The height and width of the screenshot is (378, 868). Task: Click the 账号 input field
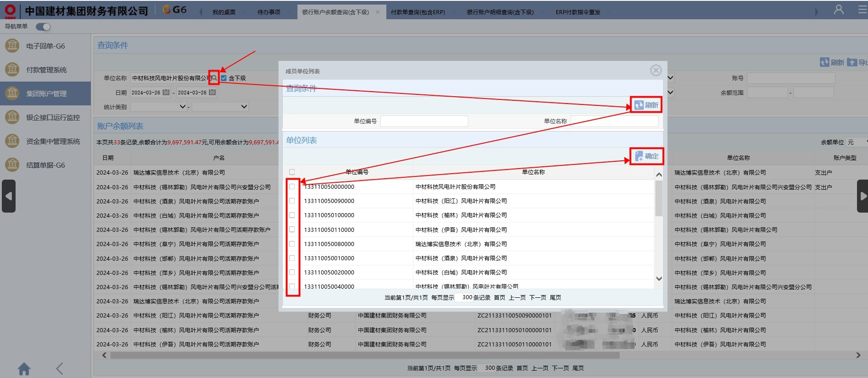click(791, 78)
